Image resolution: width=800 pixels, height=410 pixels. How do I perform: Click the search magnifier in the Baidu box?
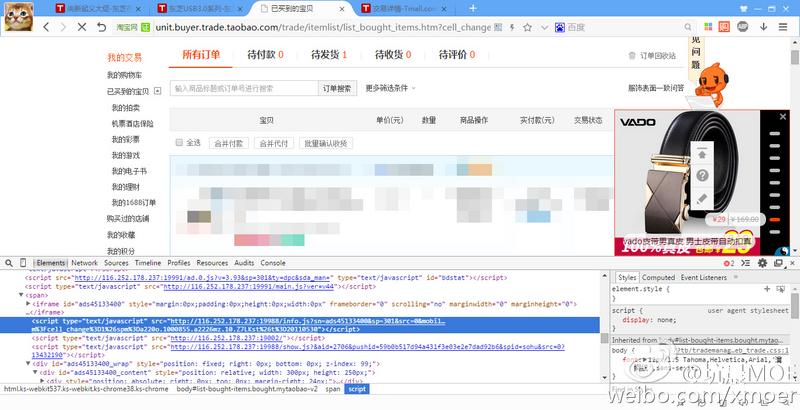688,27
